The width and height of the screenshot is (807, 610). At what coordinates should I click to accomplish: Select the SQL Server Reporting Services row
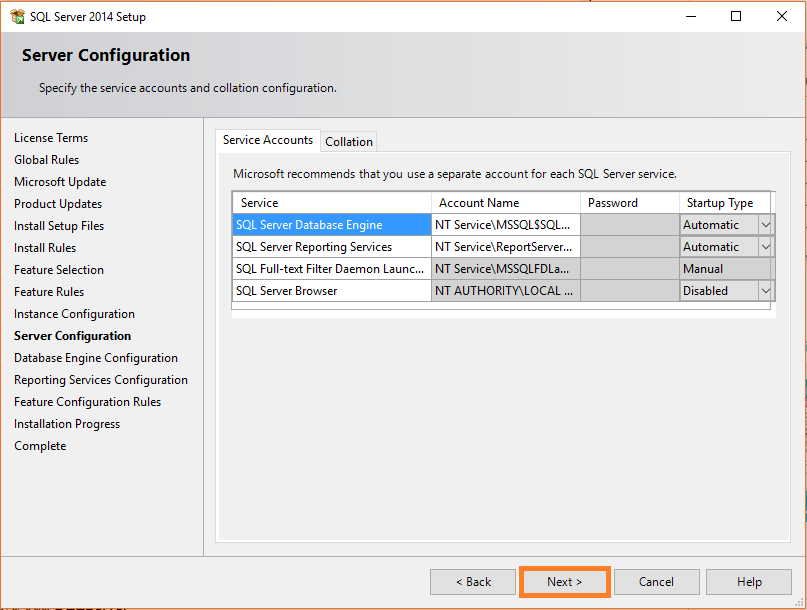pos(332,247)
